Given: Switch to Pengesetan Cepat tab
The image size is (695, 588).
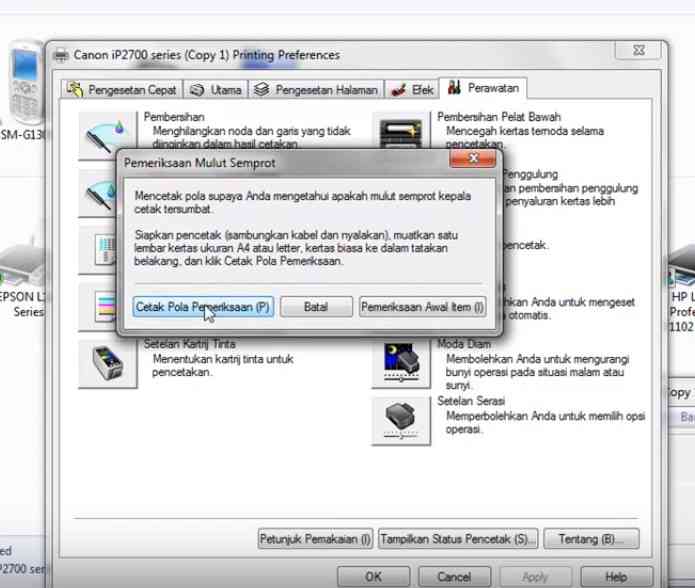Looking at the screenshot, I should tap(121, 90).
